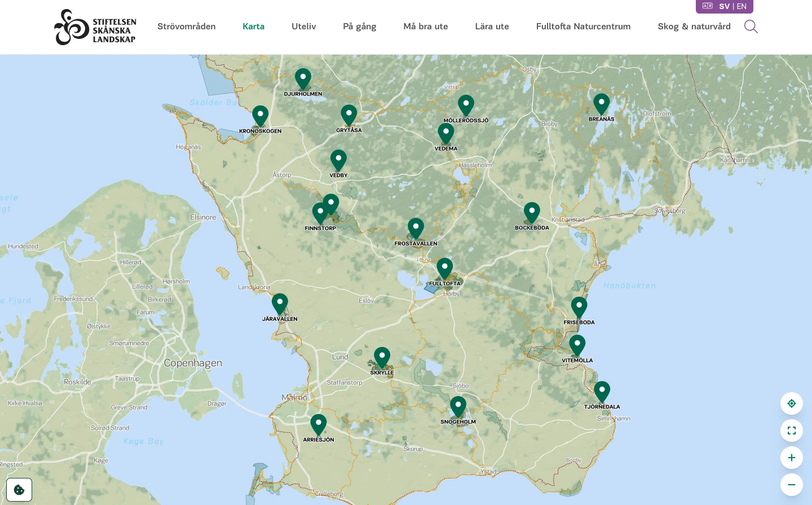Screen dimensions: 812x505
Task: Switch site language to English
Action: click(742, 7)
